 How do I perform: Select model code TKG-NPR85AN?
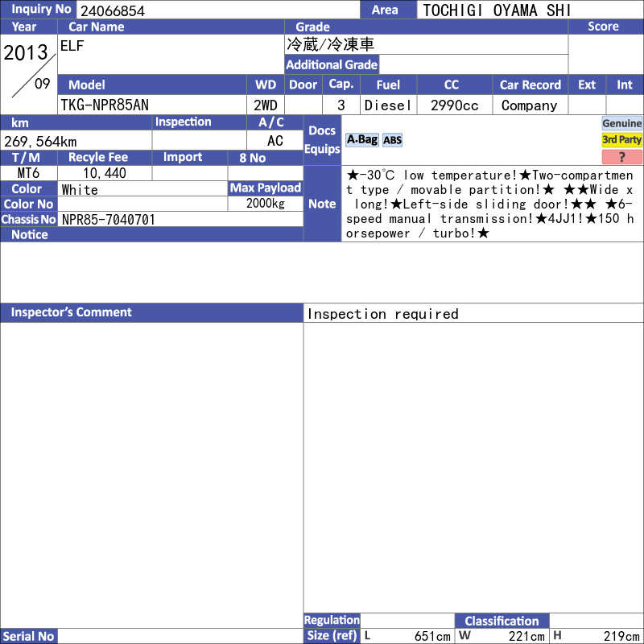[105, 105]
